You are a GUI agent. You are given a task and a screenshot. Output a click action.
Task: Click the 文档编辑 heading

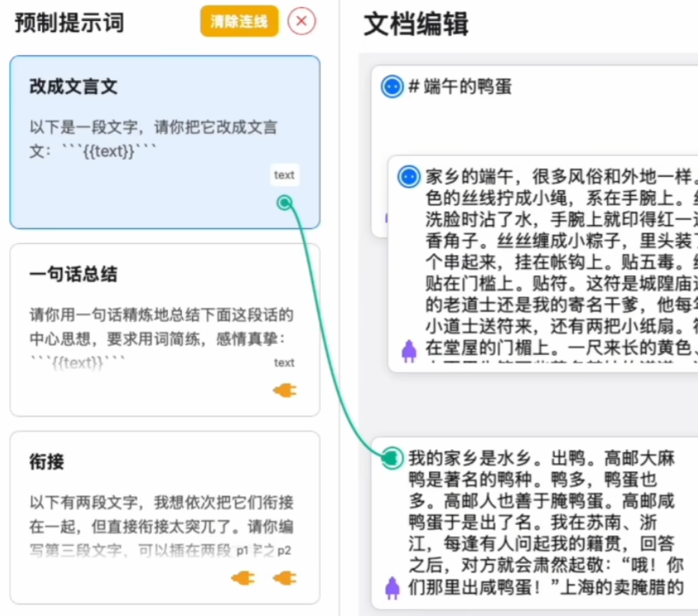(x=416, y=25)
